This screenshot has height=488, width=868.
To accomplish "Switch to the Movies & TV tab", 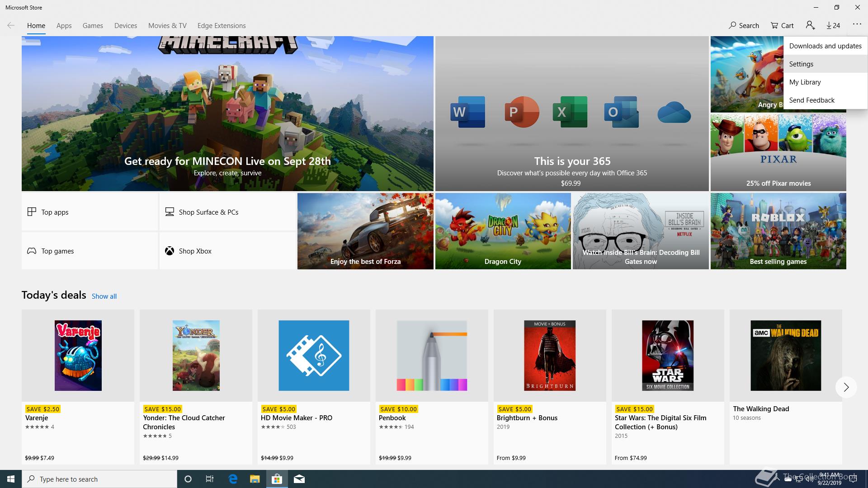I will (167, 26).
